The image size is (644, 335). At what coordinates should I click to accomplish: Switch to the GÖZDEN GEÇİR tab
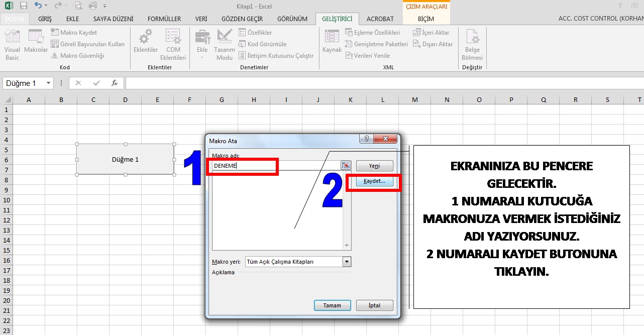pos(242,19)
